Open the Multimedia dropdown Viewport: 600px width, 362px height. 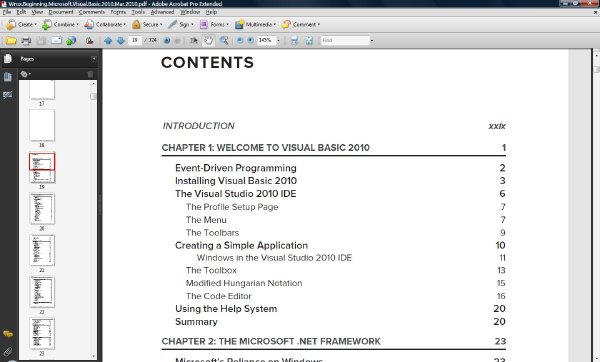255,24
